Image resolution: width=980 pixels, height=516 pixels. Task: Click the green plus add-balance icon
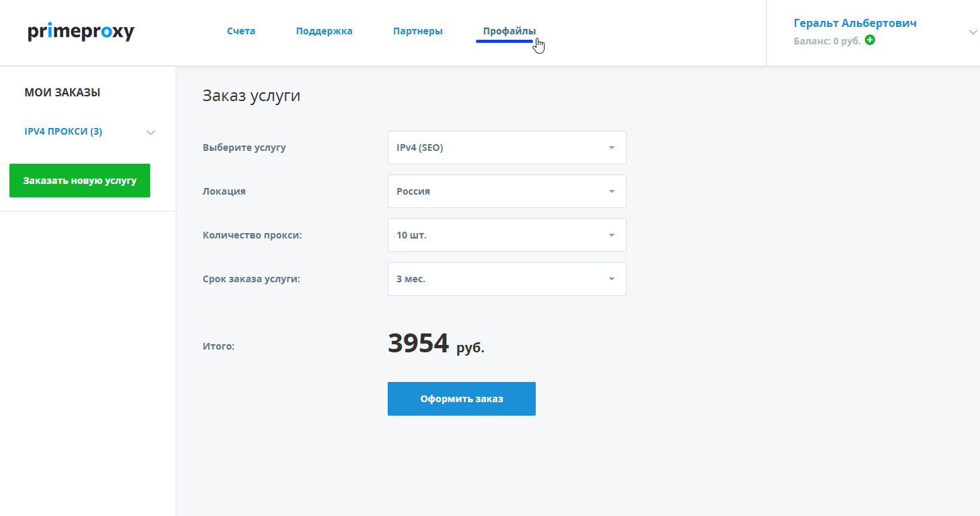tap(870, 40)
